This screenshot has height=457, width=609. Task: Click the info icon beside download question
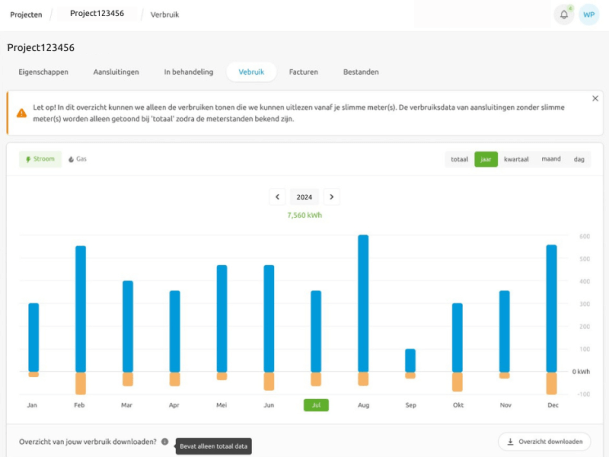pos(164,441)
